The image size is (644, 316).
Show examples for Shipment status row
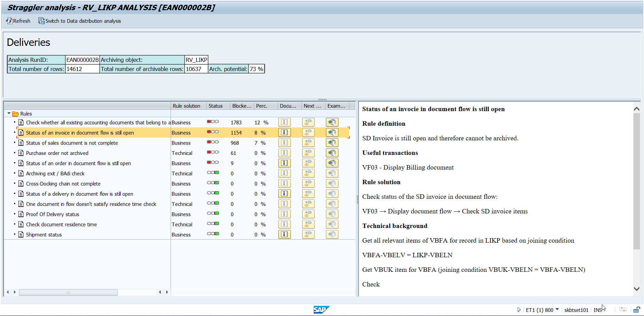pos(332,234)
